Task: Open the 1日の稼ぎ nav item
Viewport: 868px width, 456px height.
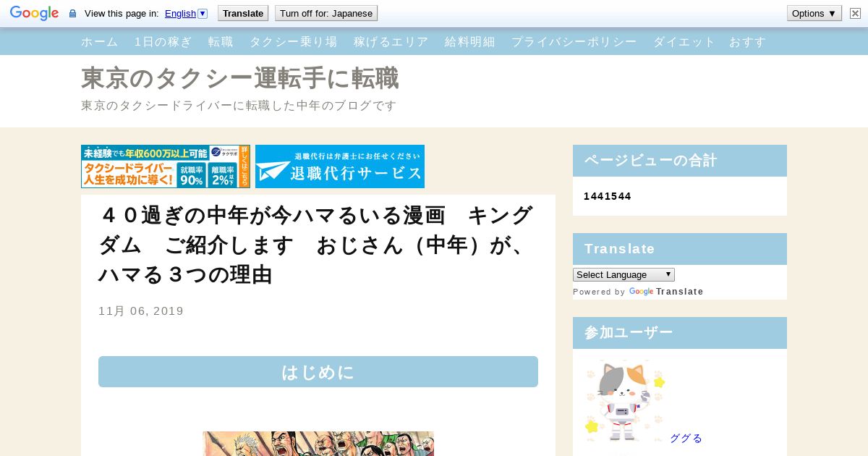Action: 163,42
